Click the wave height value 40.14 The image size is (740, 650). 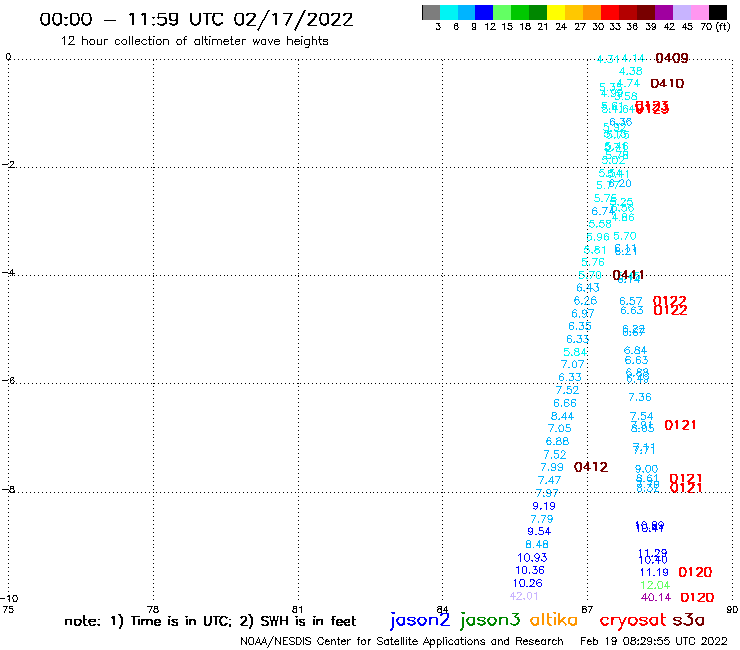click(x=656, y=597)
